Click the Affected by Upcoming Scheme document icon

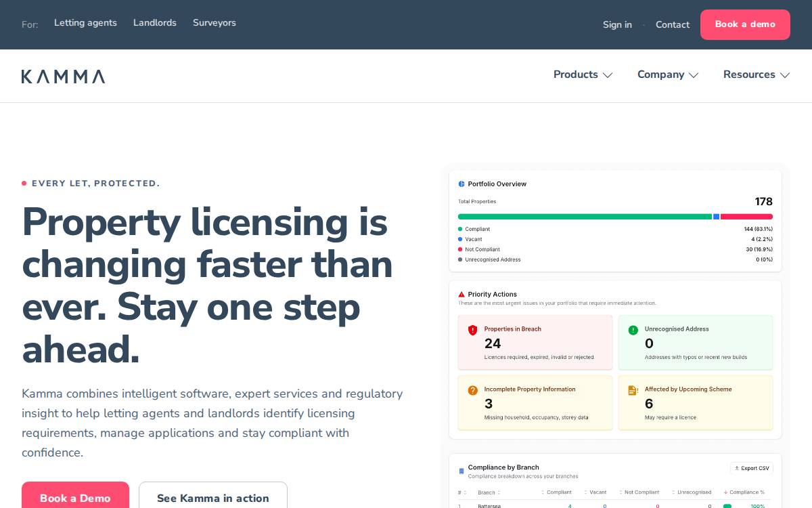tap(633, 390)
